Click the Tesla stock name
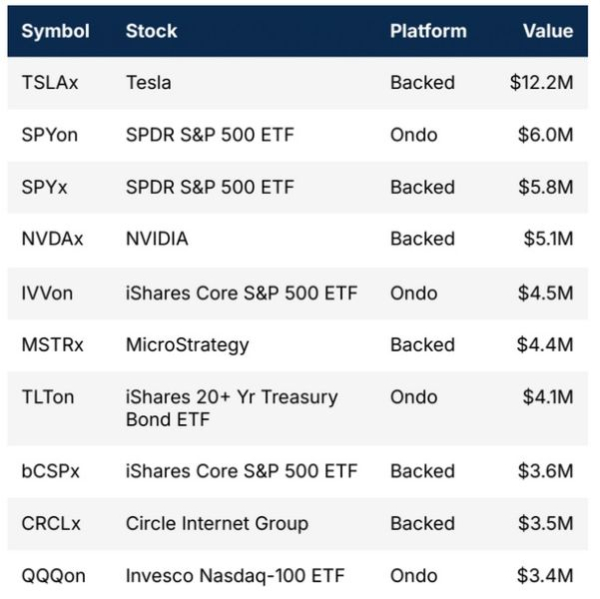600x599 pixels. pos(148,83)
